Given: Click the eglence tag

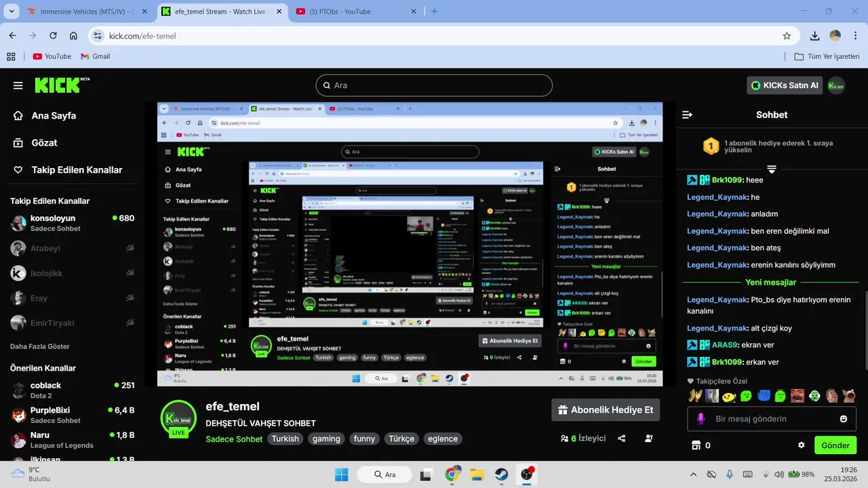Looking at the screenshot, I should [x=443, y=439].
